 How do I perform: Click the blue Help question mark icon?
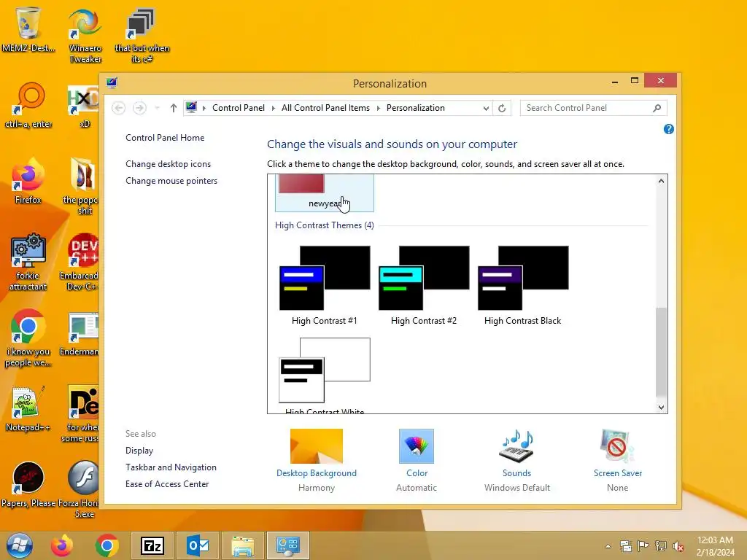[668, 129]
